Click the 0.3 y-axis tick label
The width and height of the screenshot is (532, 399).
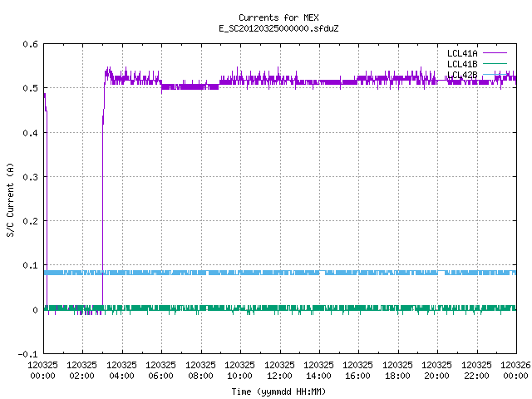(x=31, y=177)
